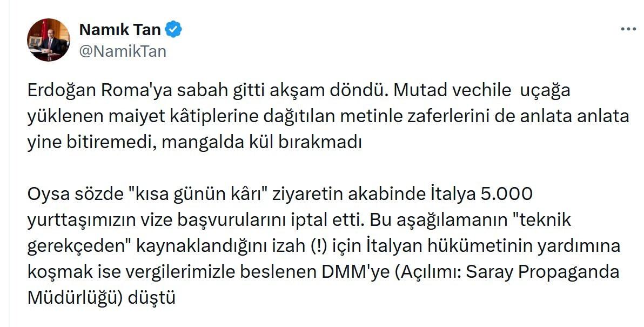644x327 pixels.
Task: Click the (!) exclamation in parentheses
Action: tap(316, 246)
